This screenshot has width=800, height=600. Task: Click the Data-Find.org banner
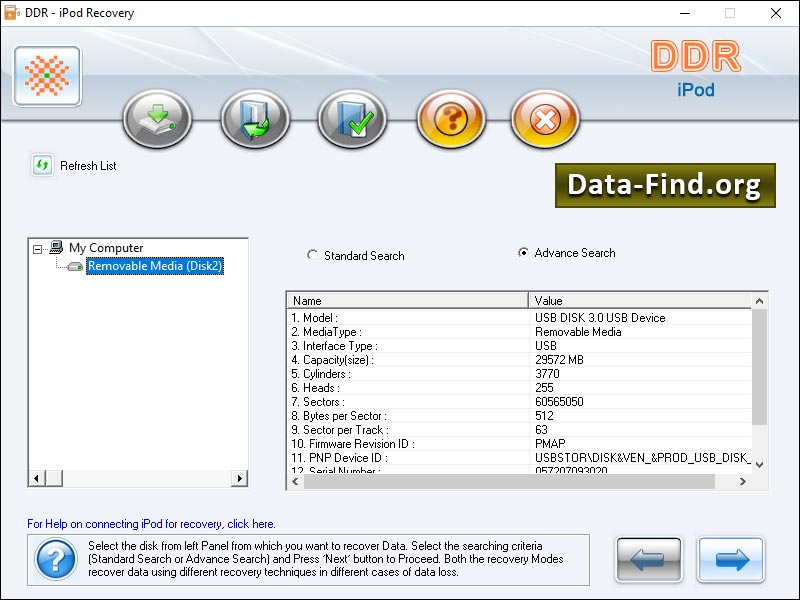(x=663, y=185)
